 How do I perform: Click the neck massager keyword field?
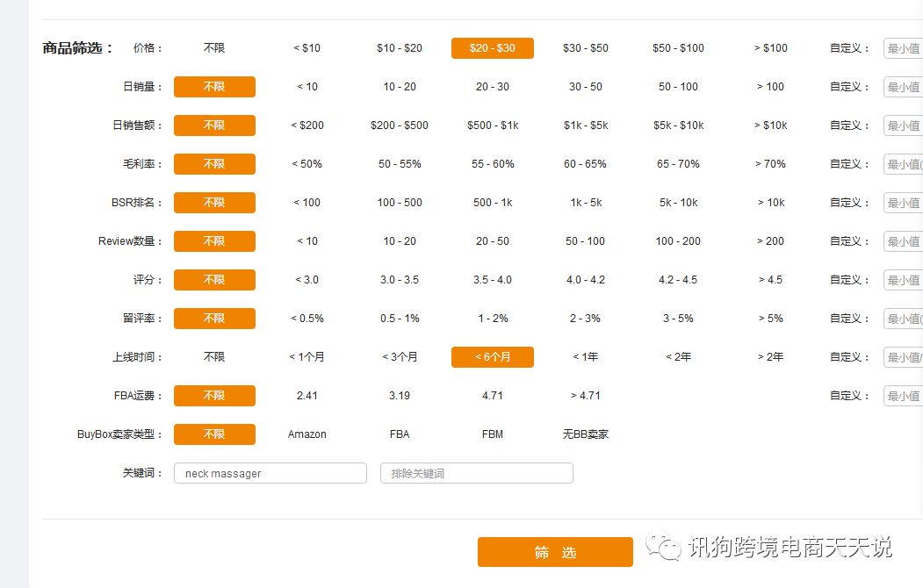(270, 473)
